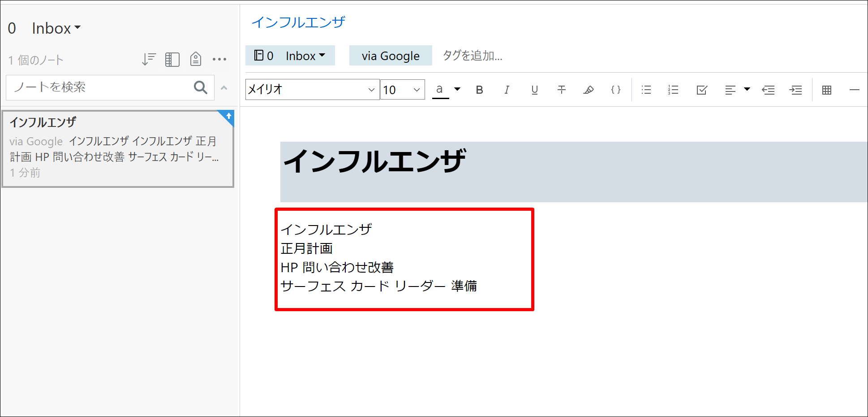Open the メイリオ font family dropdown
868x417 pixels.
point(312,89)
